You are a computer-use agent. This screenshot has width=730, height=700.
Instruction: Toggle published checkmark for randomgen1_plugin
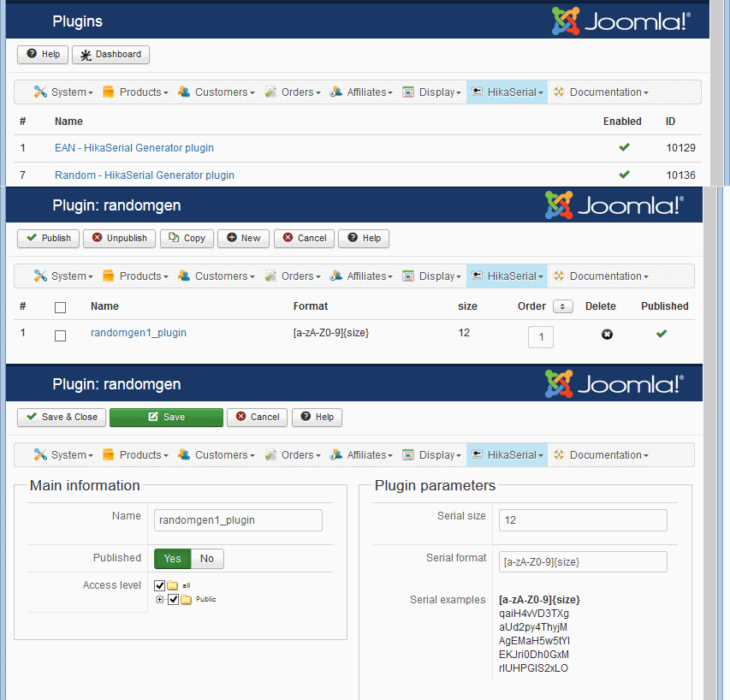click(662, 334)
